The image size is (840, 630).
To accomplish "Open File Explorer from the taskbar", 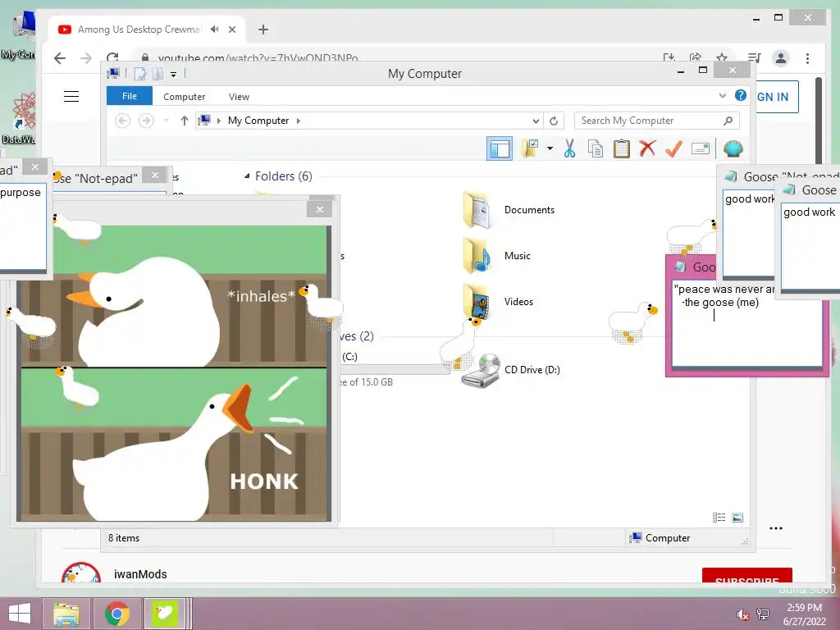I will (x=66, y=614).
